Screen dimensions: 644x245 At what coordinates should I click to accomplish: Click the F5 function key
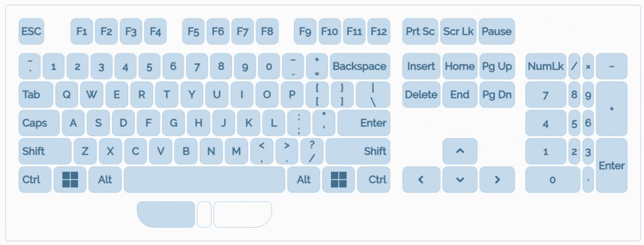tap(193, 32)
